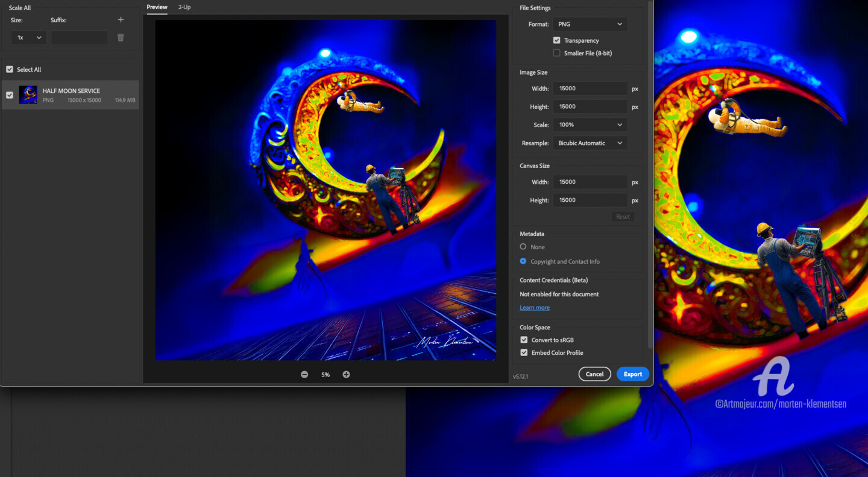Uncheck Convert to sRGB

click(x=524, y=340)
